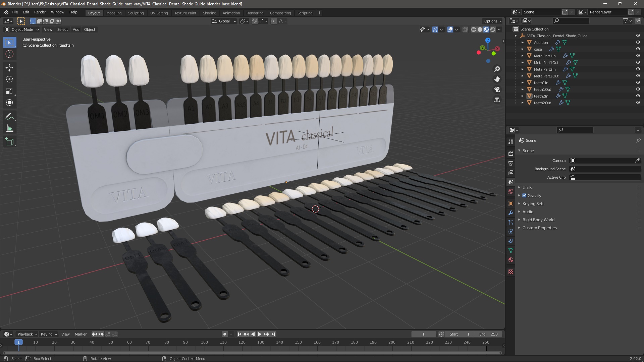Viewport: 644px width, 362px height.
Task: Open the Global transform orientation dropdown
Action: pyautogui.click(x=224, y=21)
